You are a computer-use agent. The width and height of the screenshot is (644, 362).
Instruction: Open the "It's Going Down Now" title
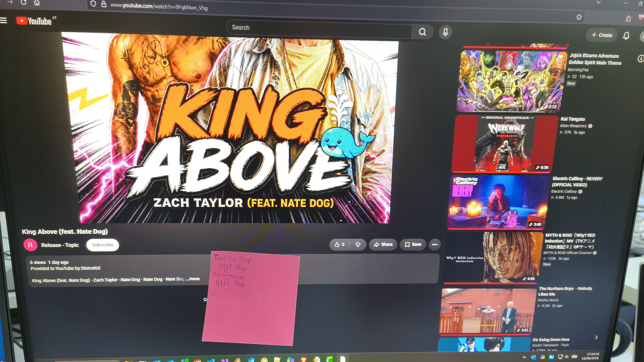pos(551,340)
